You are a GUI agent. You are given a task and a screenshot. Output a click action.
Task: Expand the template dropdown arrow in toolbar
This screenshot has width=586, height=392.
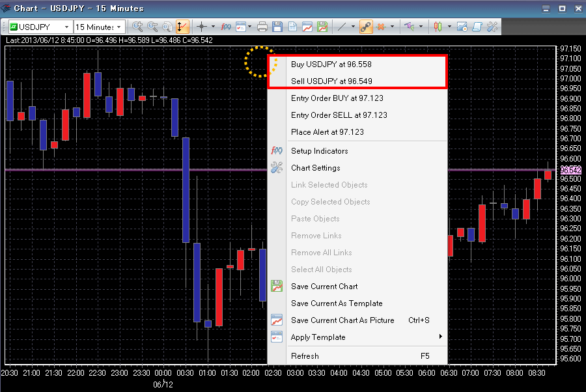tap(249, 27)
